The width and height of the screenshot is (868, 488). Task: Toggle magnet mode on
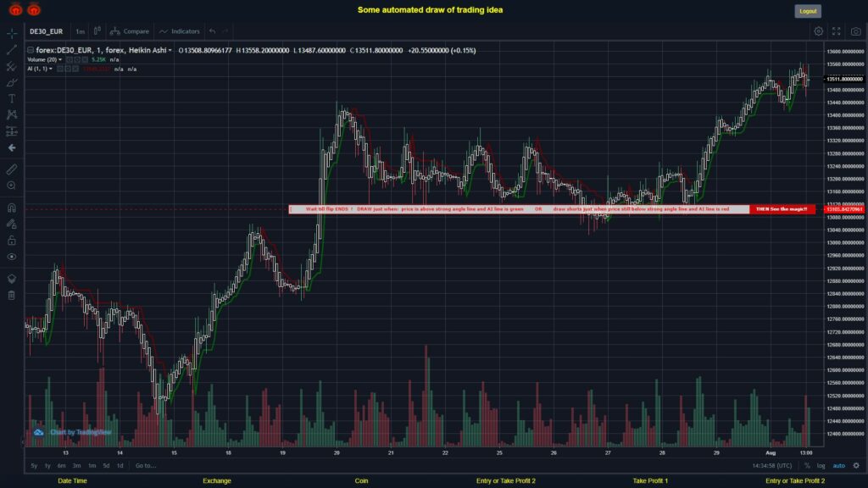click(12, 208)
